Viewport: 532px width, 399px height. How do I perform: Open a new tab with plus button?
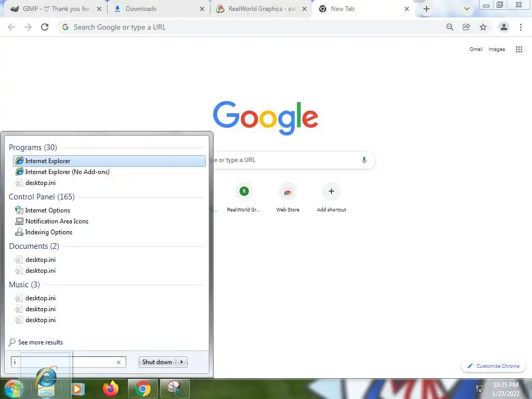tap(427, 9)
